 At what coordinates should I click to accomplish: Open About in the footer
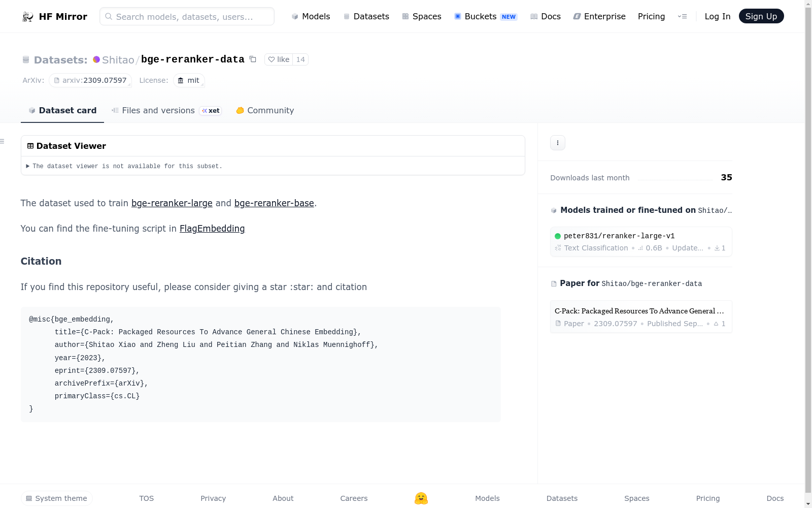tap(283, 498)
